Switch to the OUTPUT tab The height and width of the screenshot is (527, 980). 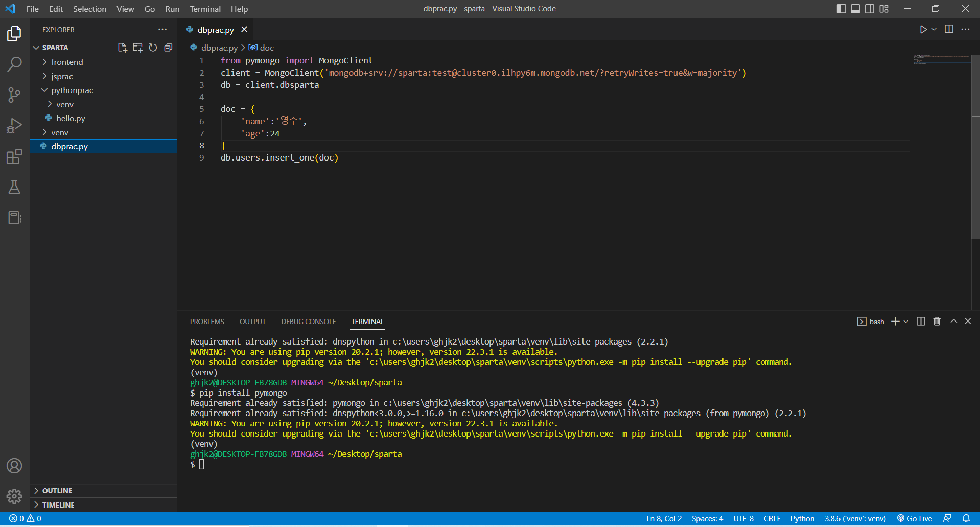(252, 322)
